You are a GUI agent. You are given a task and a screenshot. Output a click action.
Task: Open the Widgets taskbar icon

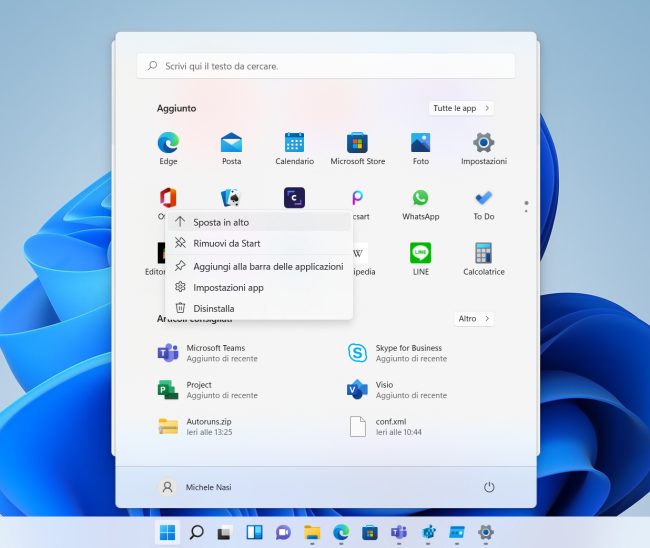click(x=254, y=532)
